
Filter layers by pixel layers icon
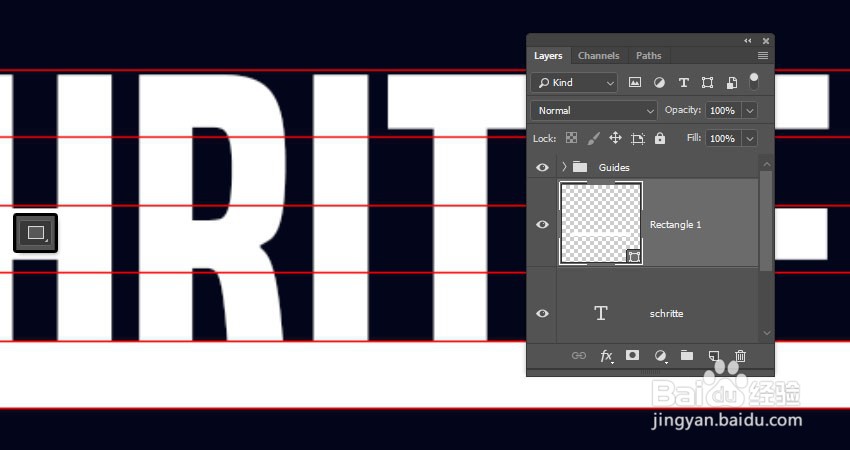click(x=634, y=82)
